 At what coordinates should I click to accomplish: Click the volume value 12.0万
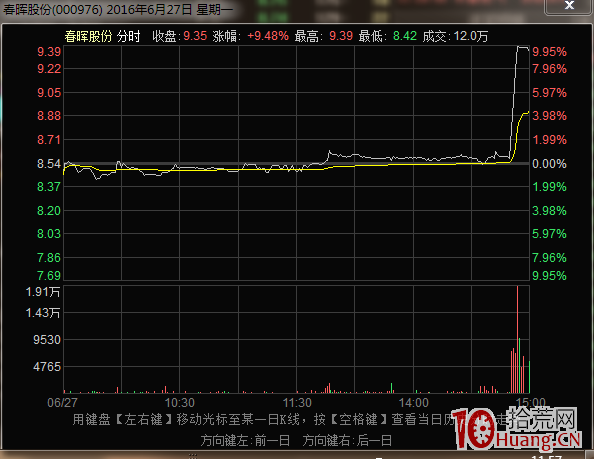471,36
